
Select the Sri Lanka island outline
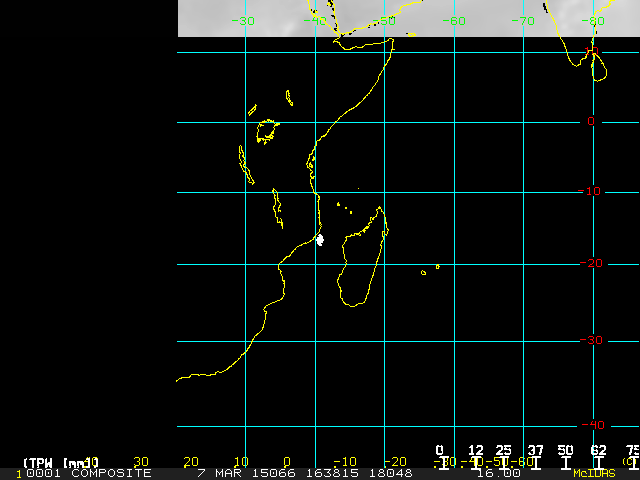pyautogui.click(x=599, y=66)
